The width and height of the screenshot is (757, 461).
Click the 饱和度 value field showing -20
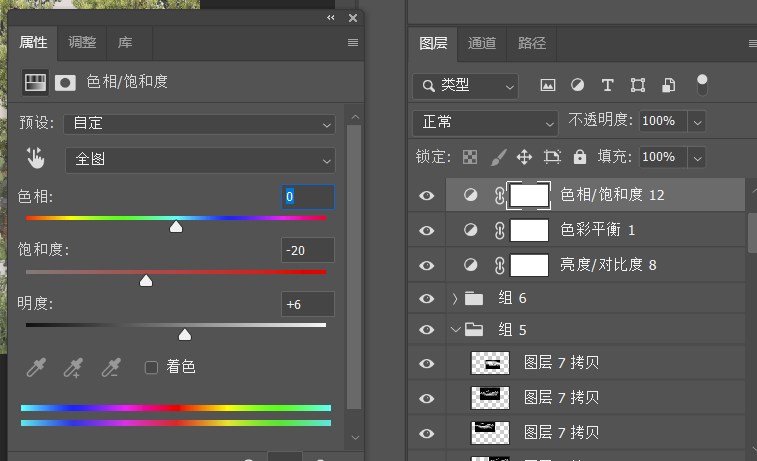point(308,251)
